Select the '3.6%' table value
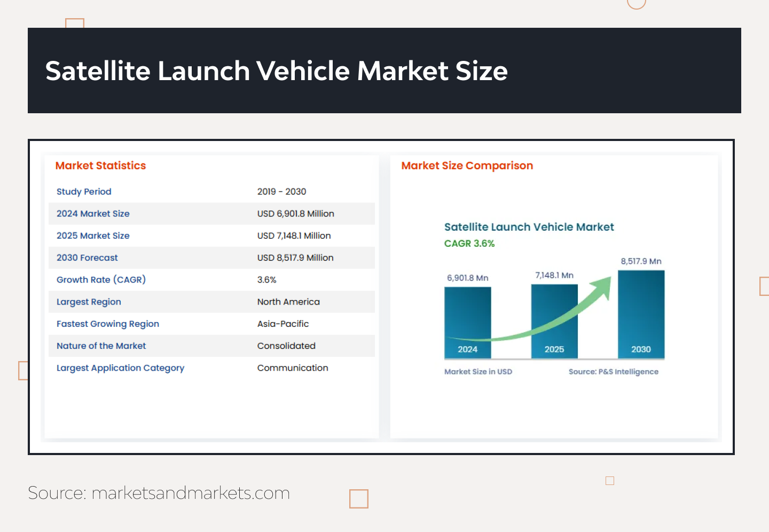 coord(266,280)
